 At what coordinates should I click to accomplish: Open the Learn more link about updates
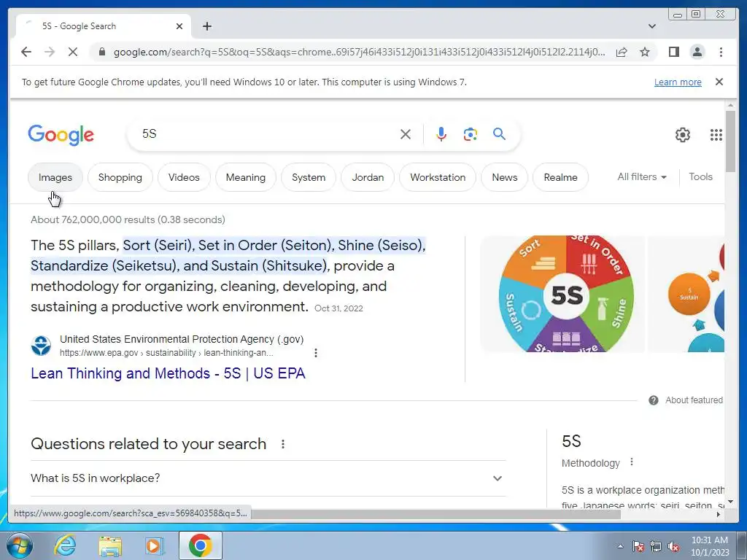tap(678, 82)
